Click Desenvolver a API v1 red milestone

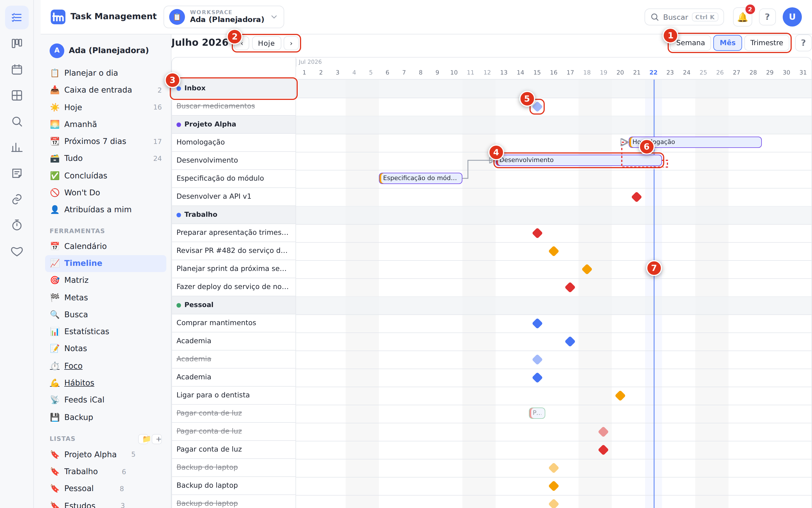[637, 197]
